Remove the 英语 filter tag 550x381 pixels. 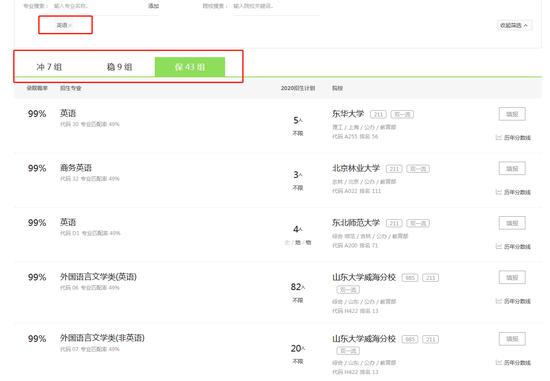pos(69,25)
